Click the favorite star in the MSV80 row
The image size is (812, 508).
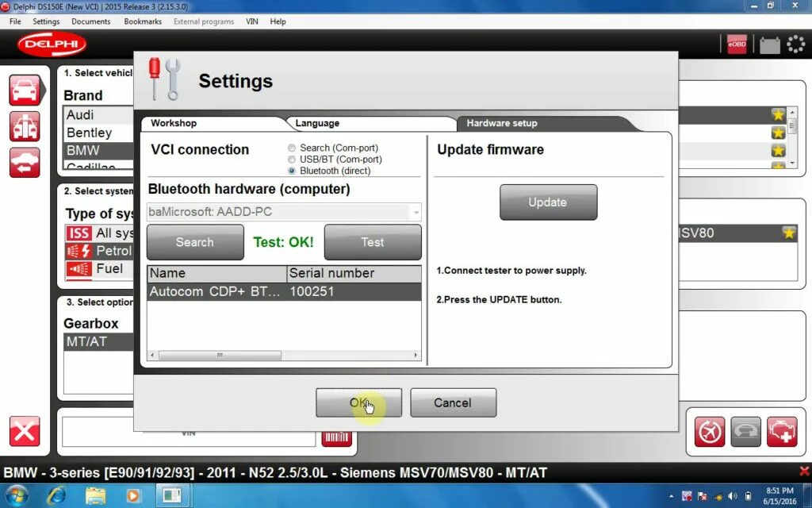pyautogui.click(x=789, y=233)
